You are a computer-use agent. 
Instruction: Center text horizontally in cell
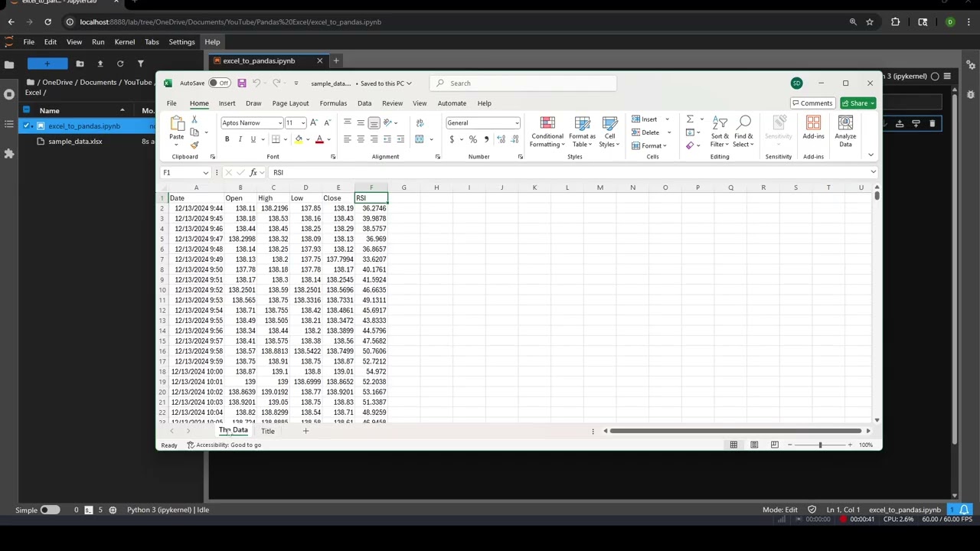(x=361, y=139)
